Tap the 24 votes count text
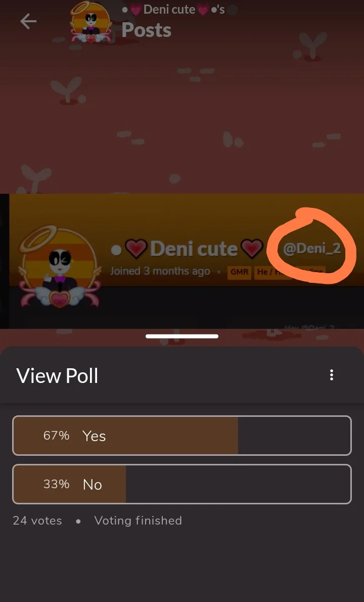The height and width of the screenshot is (602, 364). [x=37, y=521]
